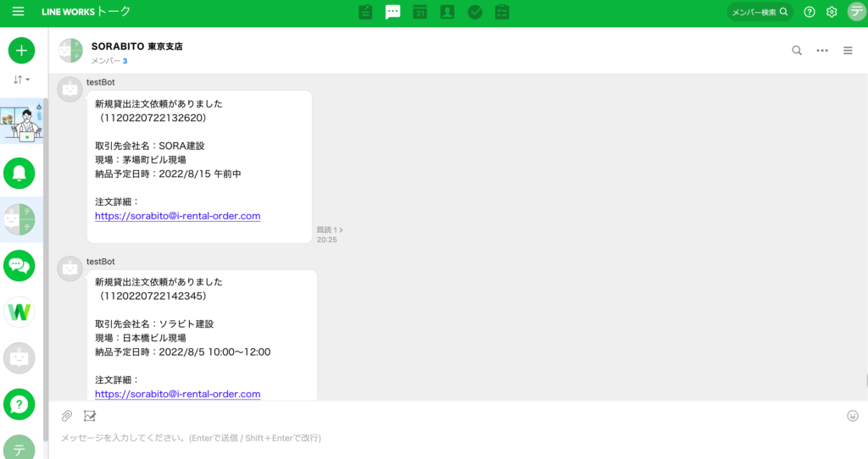Click the image/capture icon beside paperclip
The image size is (868, 459).
(x=90, y=416)
